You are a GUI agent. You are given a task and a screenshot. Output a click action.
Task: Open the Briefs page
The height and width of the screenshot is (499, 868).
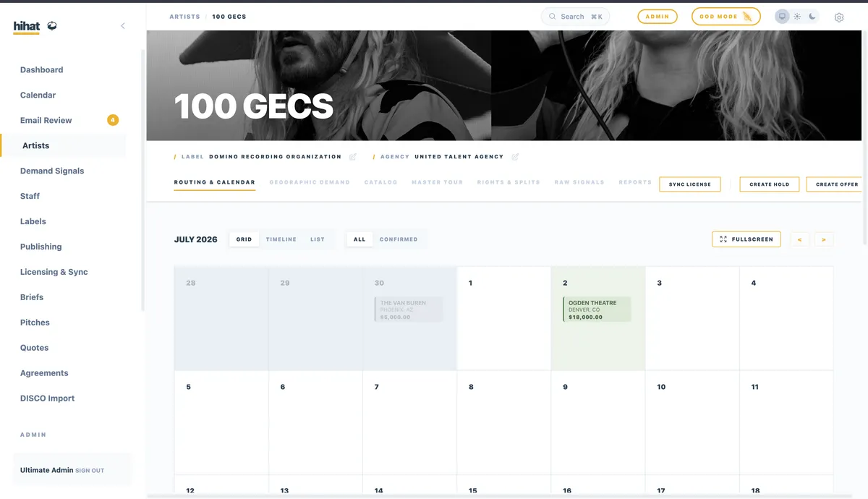click(32, 298)
